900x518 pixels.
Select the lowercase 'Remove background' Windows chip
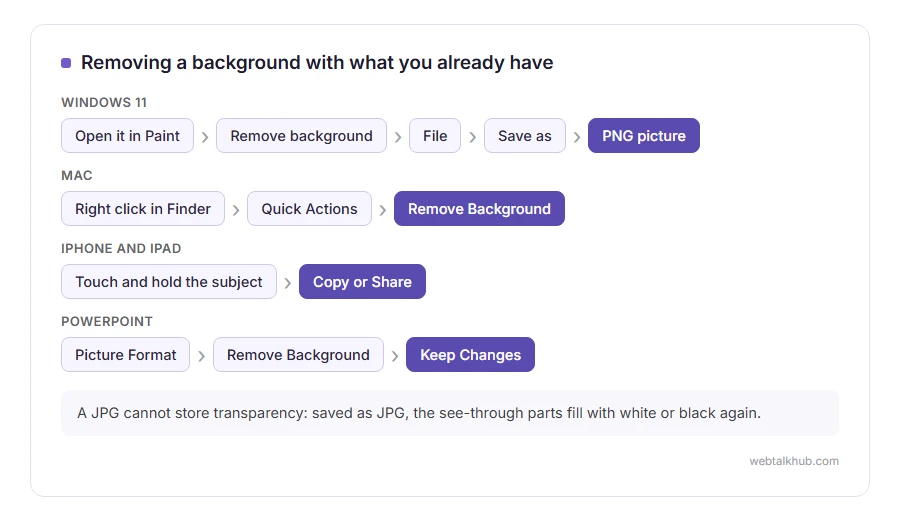301,136
